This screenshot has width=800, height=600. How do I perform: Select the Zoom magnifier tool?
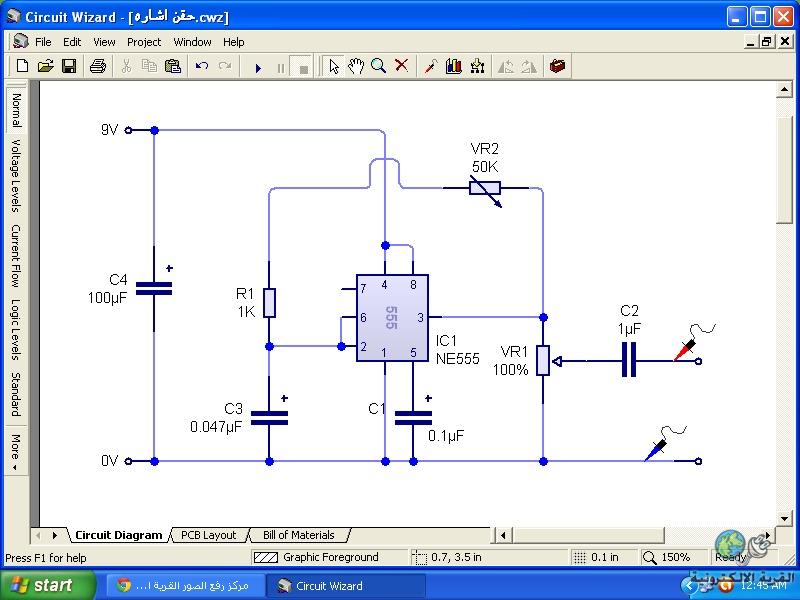379,66
